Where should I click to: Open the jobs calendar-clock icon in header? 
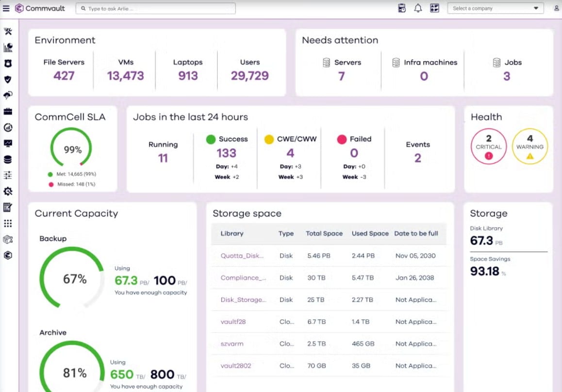point(402,8)
